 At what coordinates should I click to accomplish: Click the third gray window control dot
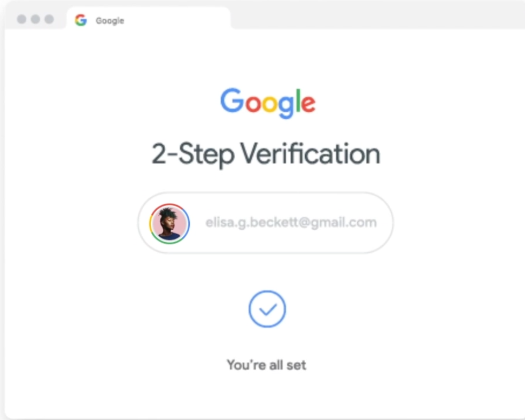click(x=49, y=19)
